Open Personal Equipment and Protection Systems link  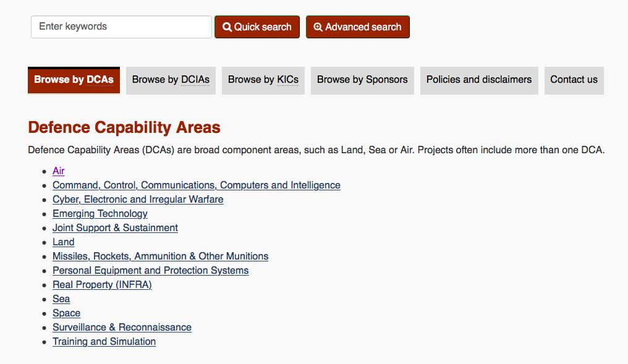[151, 270]
